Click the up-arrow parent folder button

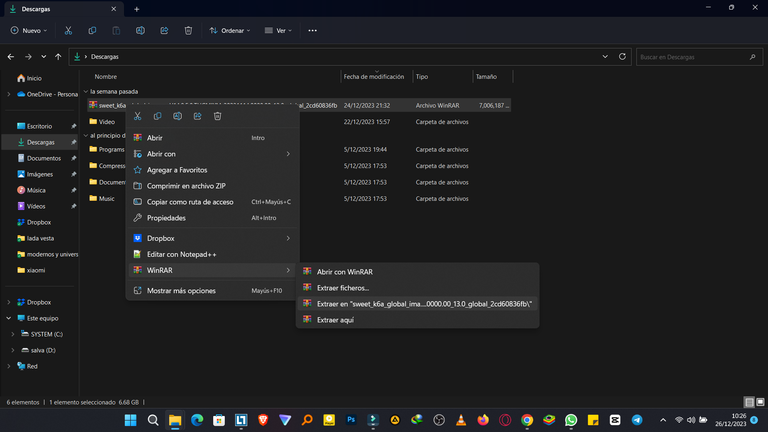pyautogui.click(x=59, y=57)
